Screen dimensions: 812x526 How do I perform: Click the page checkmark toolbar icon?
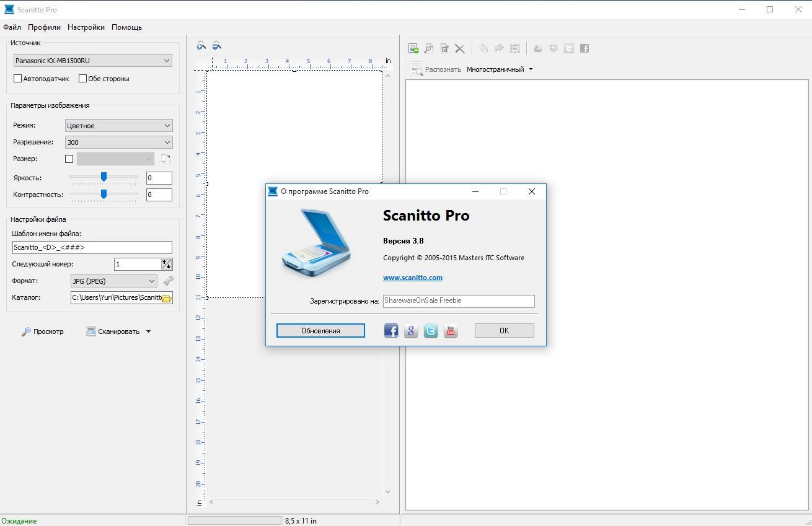pyautogui.click(x=444, y=48)
